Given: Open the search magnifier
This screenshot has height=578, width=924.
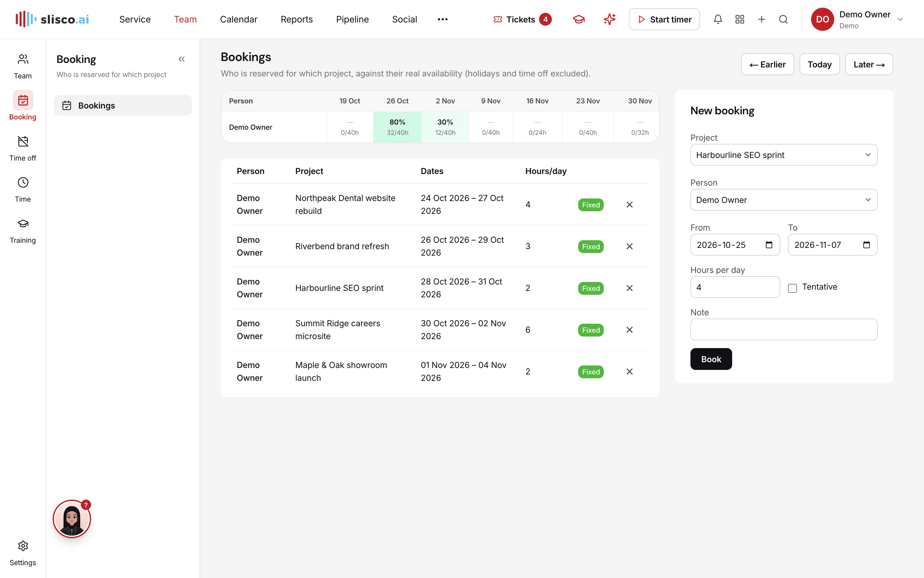Looking at the screenshot, I should click(783, 19).
